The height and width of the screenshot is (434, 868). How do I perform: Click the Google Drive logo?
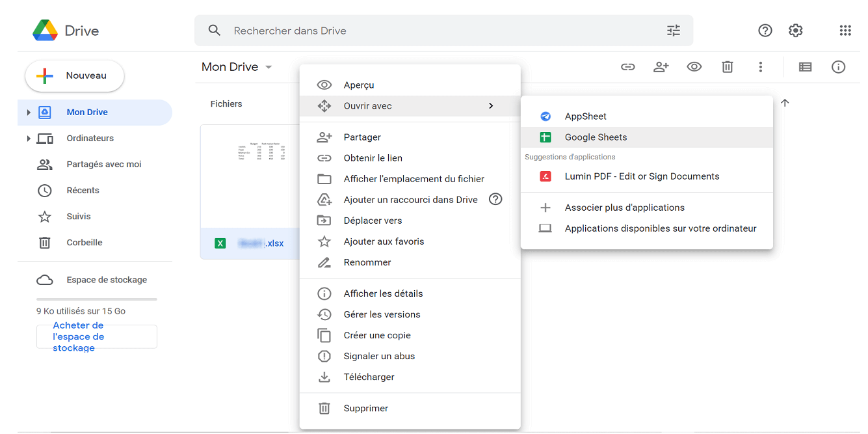coord(45,31)
